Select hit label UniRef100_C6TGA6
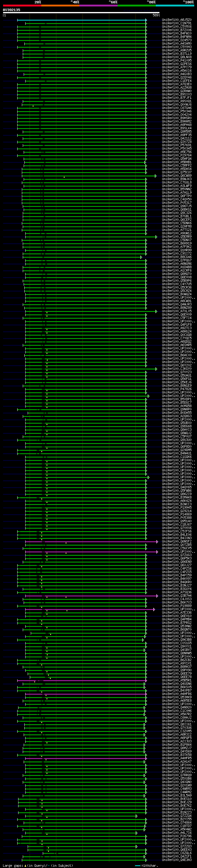This screenshot has width=197, height=868. click(x=177, y=108)
